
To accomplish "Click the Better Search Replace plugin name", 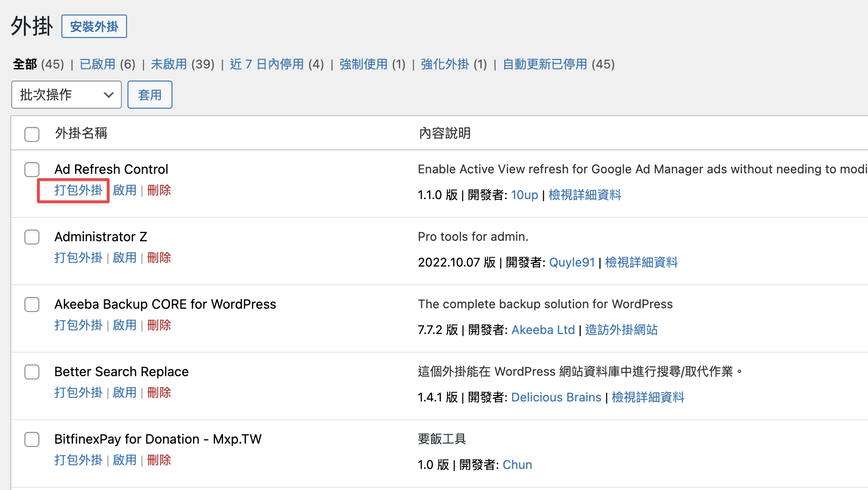I will coord(121,371).
